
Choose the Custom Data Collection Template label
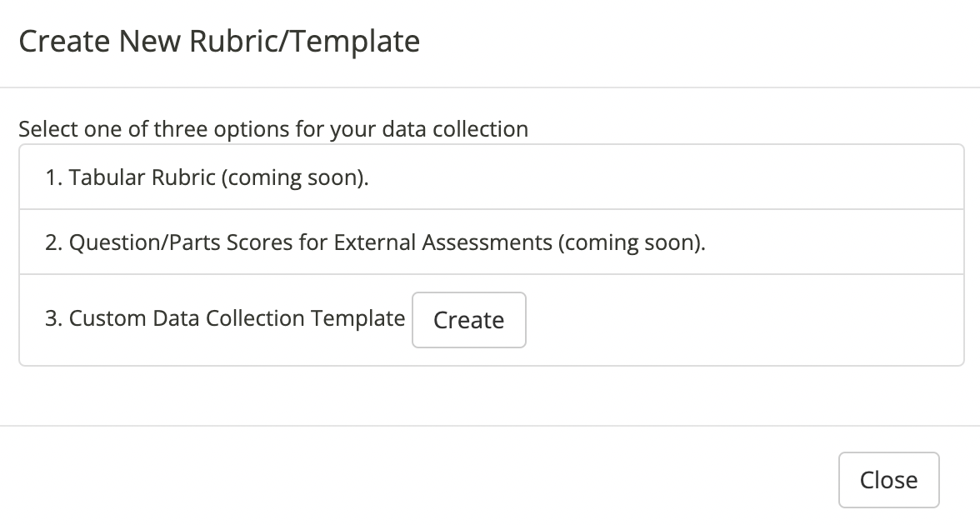pos(237,318)
